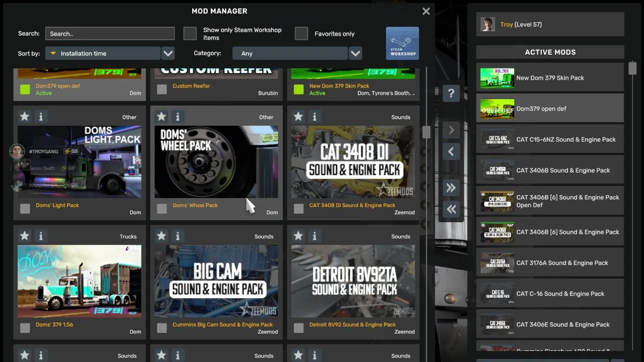Viewport: 644px width, 362px height.
Task: Check Cummins Big Cam pack box
Action: [x=162, y=328]
